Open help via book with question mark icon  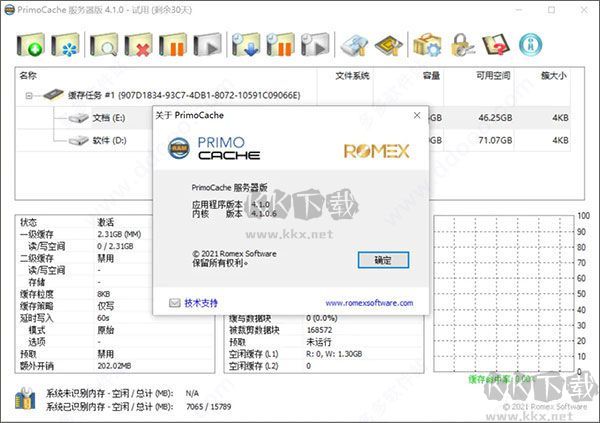tap(496, 45)
